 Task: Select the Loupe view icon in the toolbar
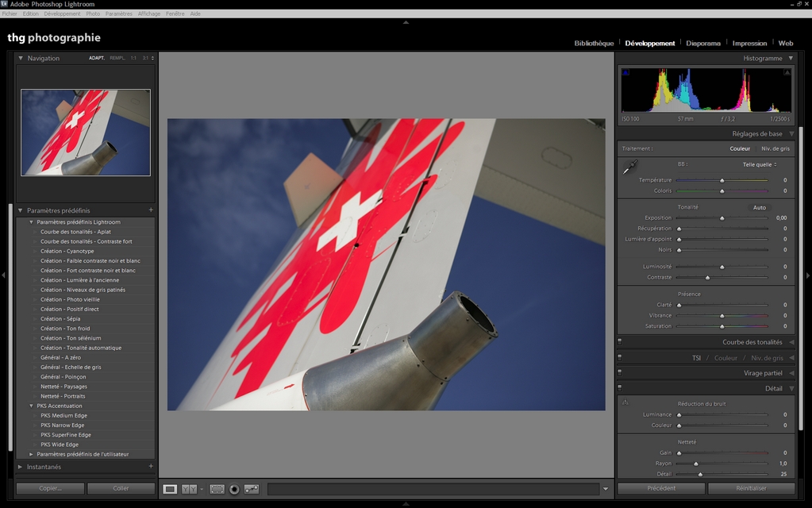[170, 489]
